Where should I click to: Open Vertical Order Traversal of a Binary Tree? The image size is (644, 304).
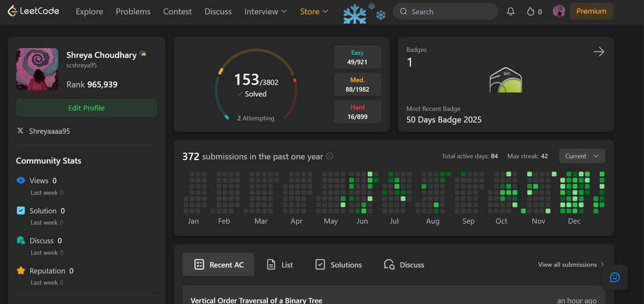257,300
